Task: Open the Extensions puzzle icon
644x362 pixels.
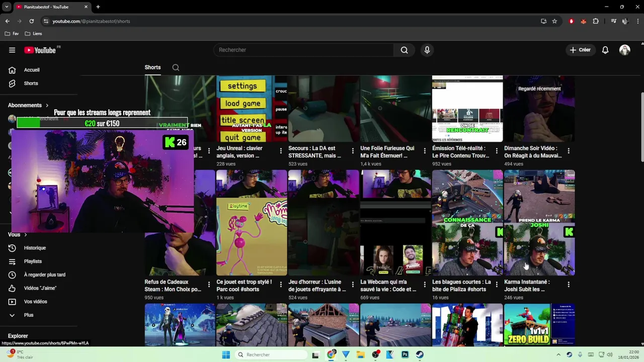Action: pos(596,21)
